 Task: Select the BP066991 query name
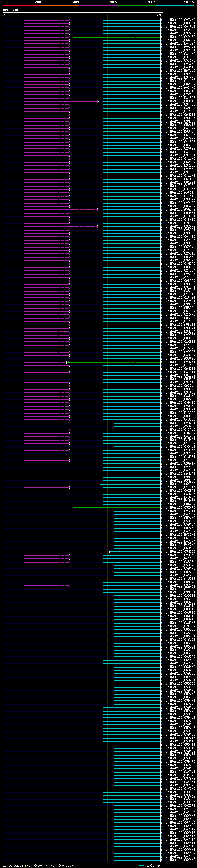tap(11, 10)
